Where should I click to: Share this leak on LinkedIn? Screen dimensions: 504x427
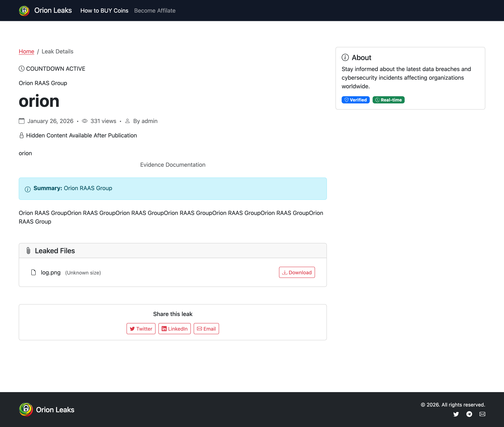coord(174,329)
